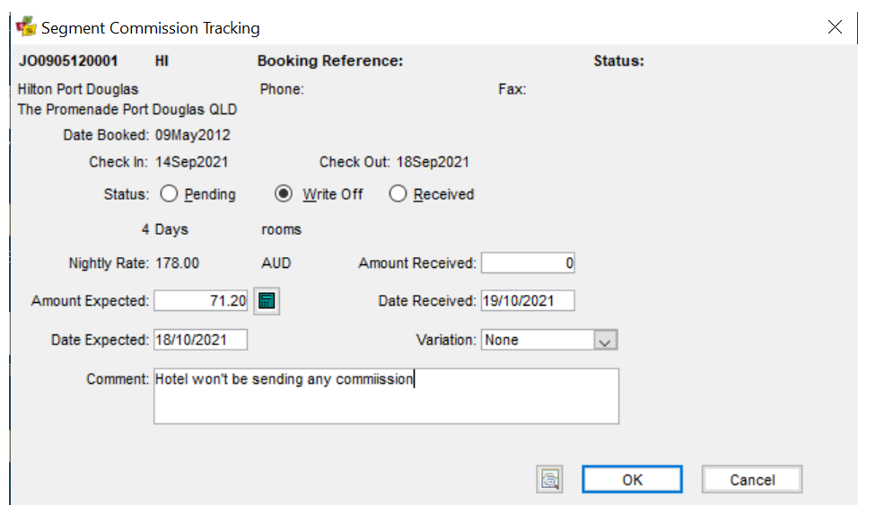Click the calculator icon beside Amount Expected

coord(267,301)
